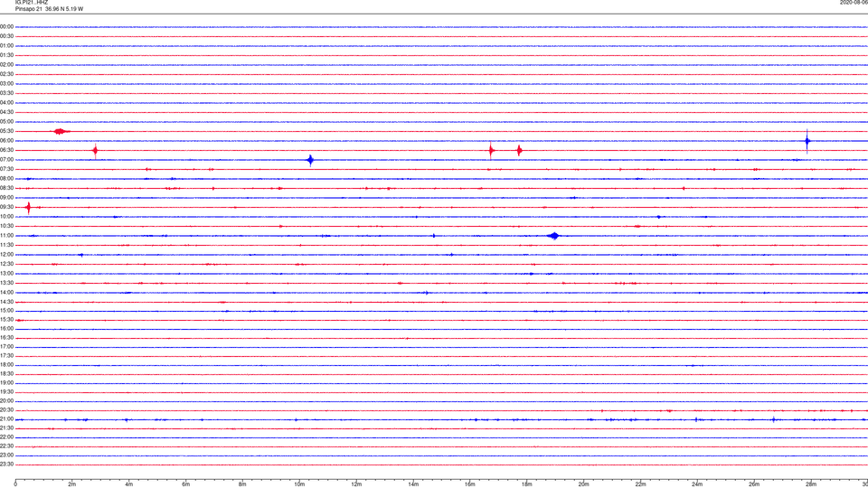Image resolution: width=868 pixels, height=488 pixels.
Task: Select the 05:00 row label
Action: coord(6,122)
